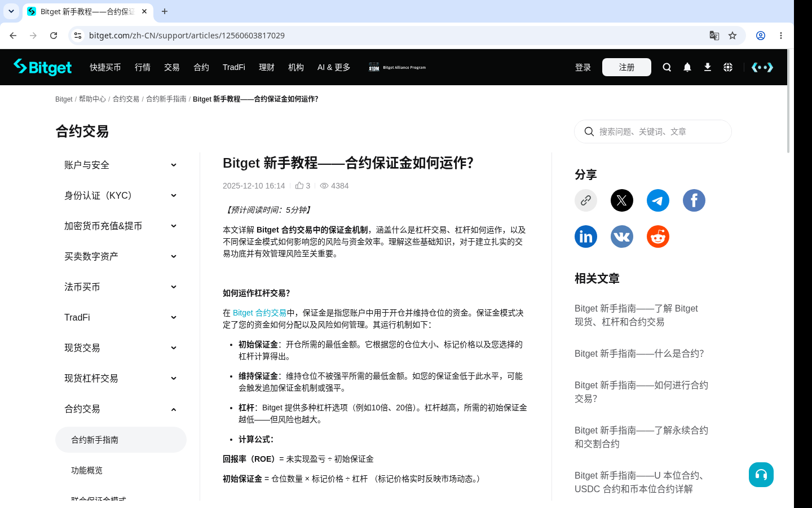Reload the page
This screenshot has height=508, width=812.
point(54,36)
